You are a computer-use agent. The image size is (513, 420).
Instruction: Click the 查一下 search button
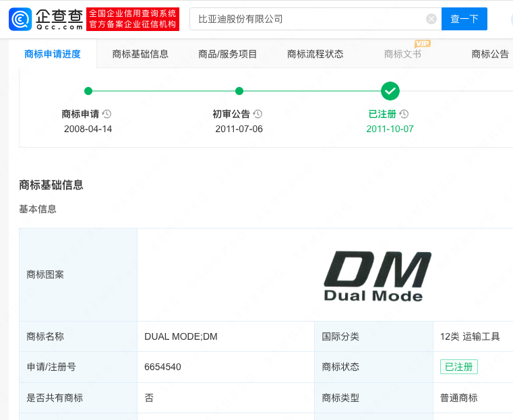click(x=464, y=19)
